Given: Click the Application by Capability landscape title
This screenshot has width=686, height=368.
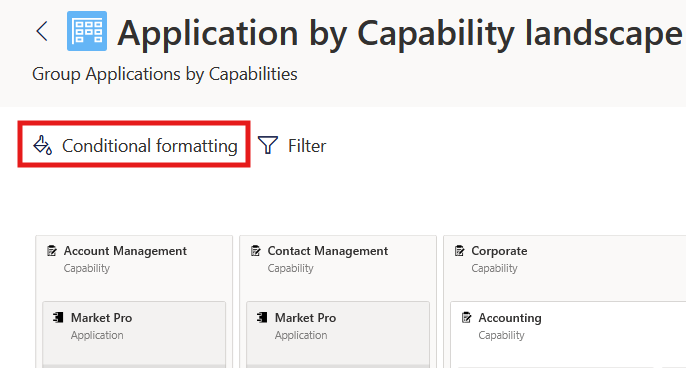Looking at the screenshot, I should pos(399,33).
